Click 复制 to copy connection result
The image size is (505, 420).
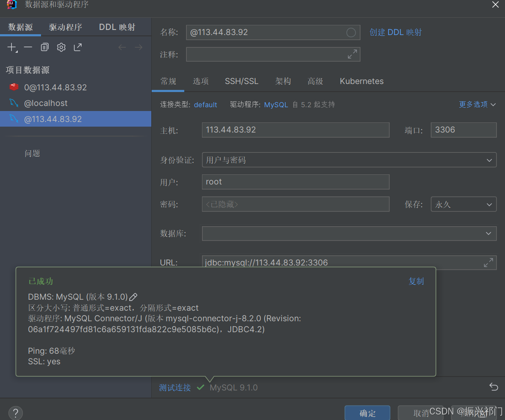(416, 281)
